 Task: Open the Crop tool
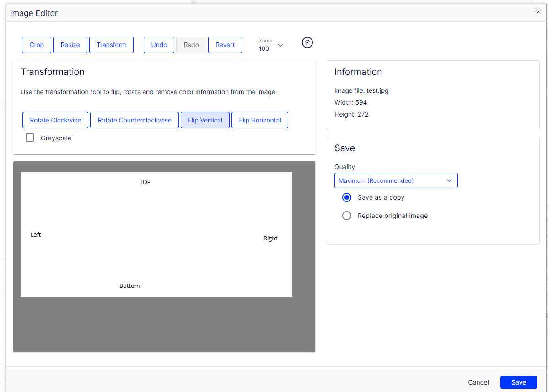coord(37,45)
